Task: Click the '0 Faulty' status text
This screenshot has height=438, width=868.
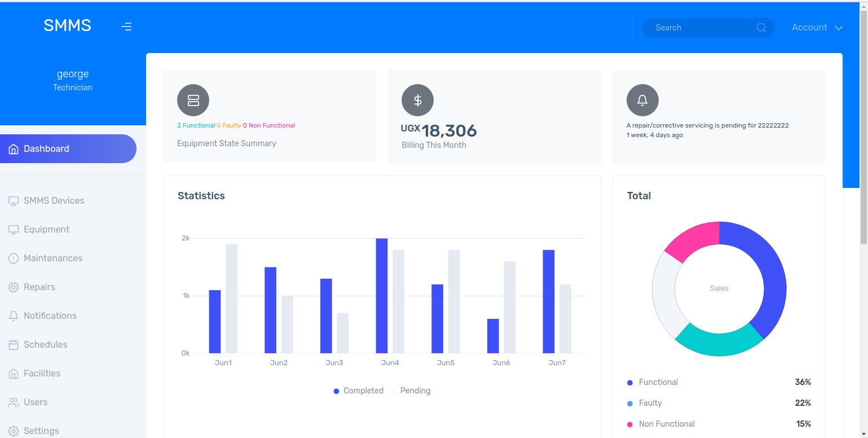Action: (229, 125)
